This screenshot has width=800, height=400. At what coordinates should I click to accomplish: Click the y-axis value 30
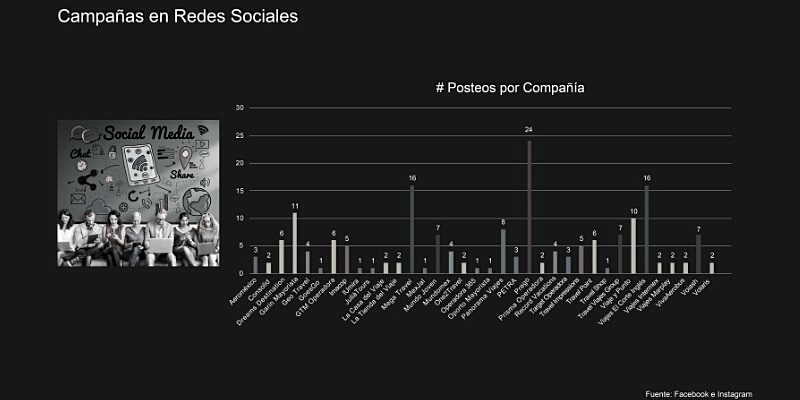240,107
